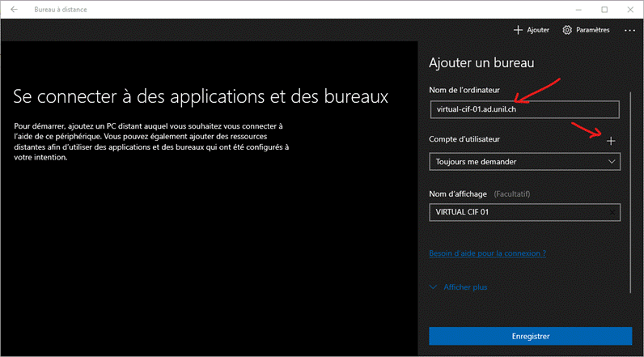Add a user account with plus icon

[611, 141]
